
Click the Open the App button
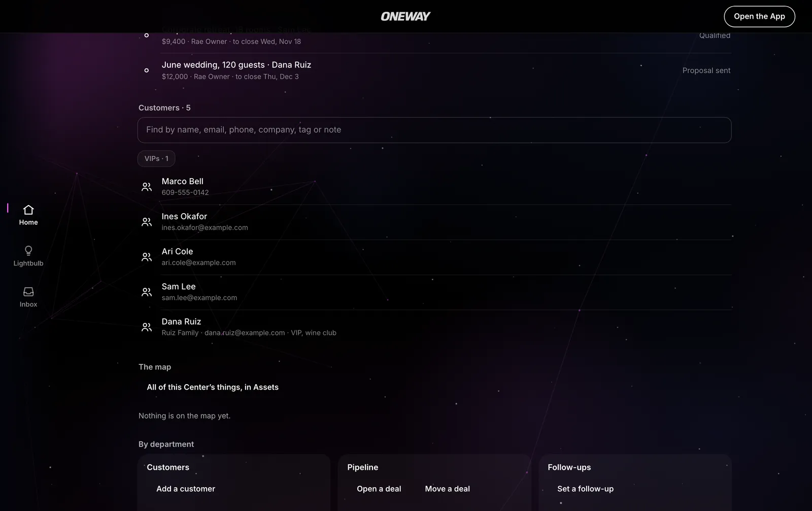759,16
